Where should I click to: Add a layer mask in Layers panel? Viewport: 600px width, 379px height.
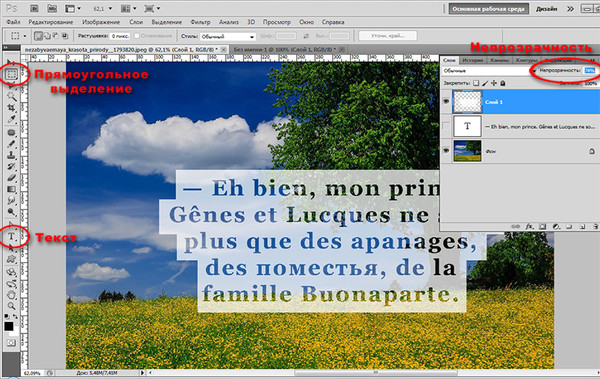542,227
